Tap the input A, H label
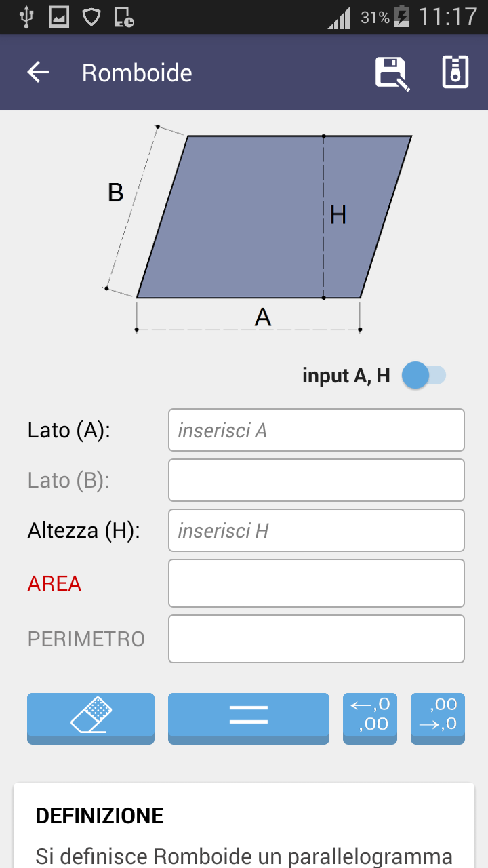488x868 pixels. pos(346,376)
